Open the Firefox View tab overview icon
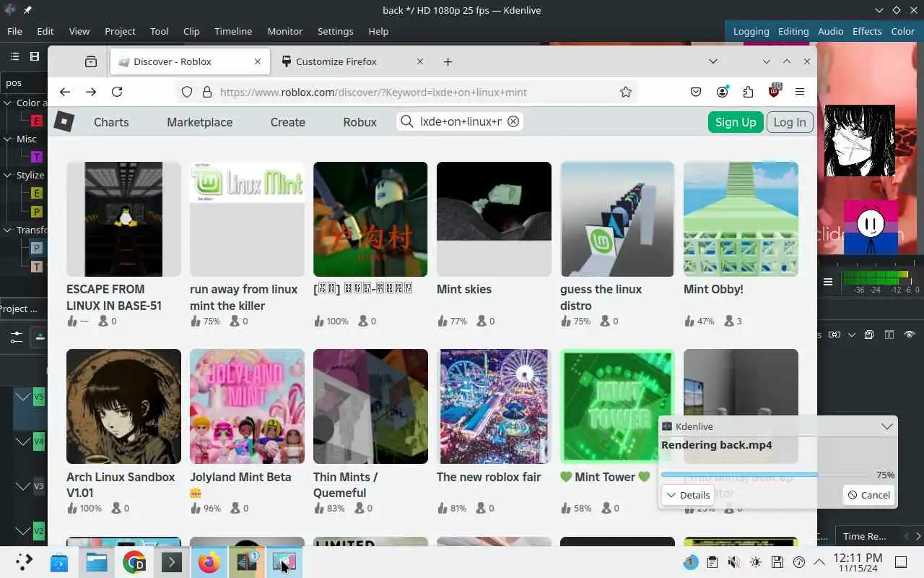This screenshot has width=924, height=578. tap(91, 61)
